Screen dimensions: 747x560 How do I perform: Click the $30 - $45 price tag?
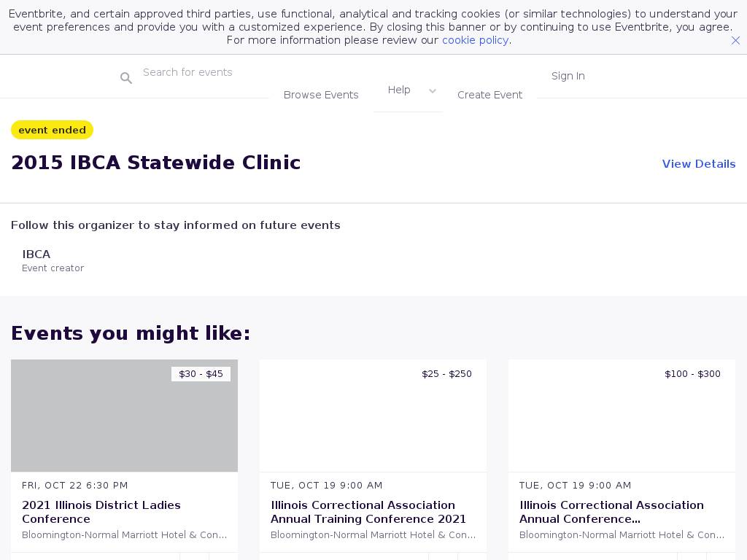point(201,374)
